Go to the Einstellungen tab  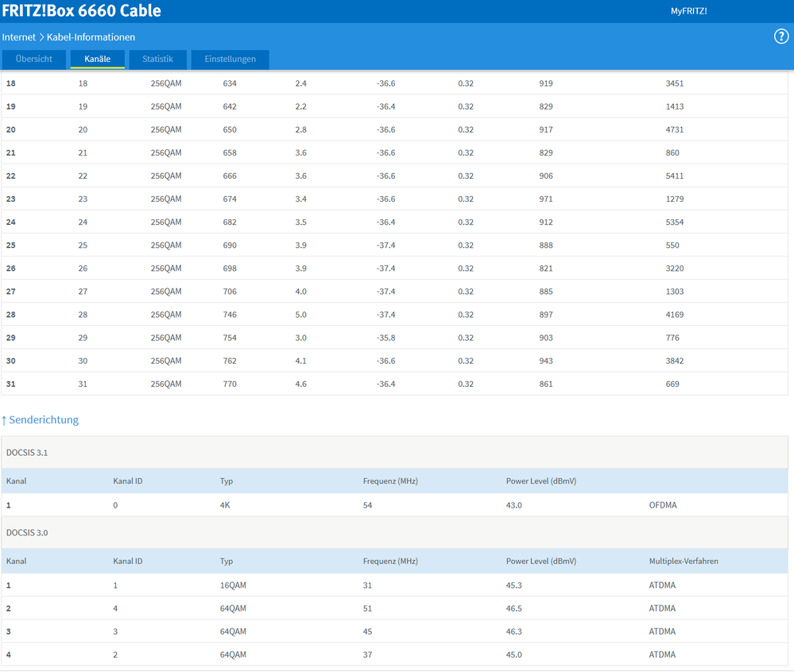coord(230,60)
